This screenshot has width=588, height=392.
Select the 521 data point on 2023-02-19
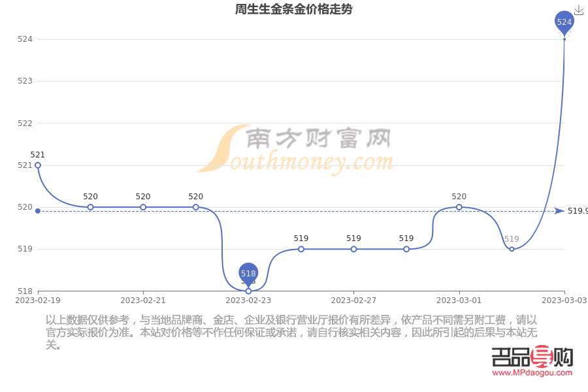(x=38, y=165)
